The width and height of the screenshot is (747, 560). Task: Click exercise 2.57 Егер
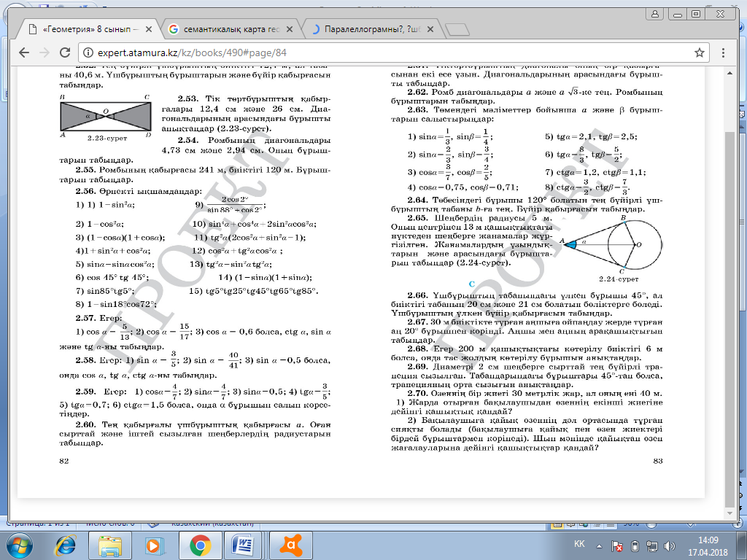(98, 318)
